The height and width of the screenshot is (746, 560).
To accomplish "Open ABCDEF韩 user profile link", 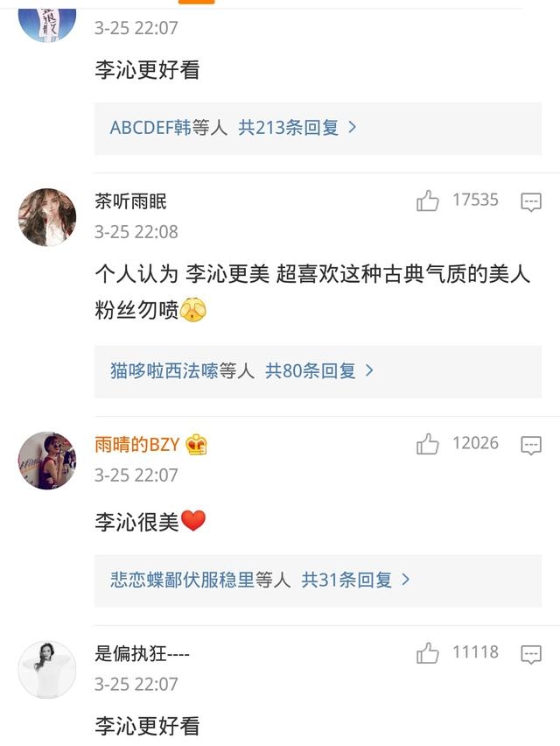I will pos(150,128).
